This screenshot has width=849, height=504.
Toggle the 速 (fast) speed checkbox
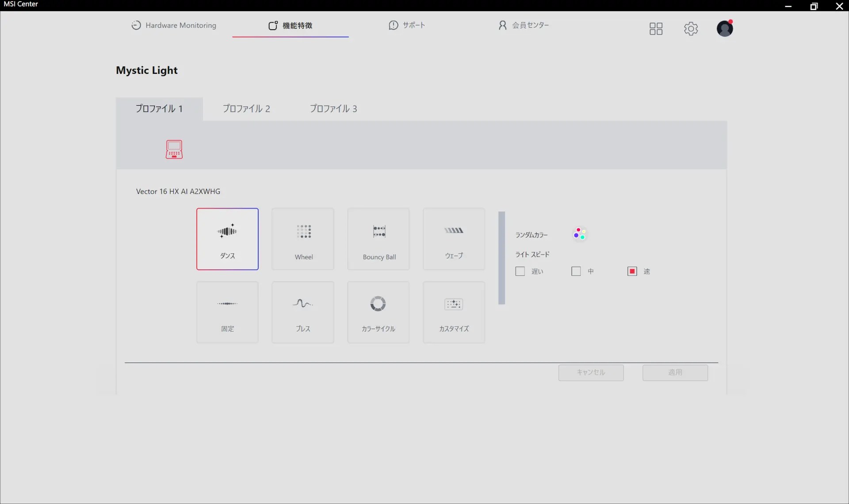tap(632, 271)
